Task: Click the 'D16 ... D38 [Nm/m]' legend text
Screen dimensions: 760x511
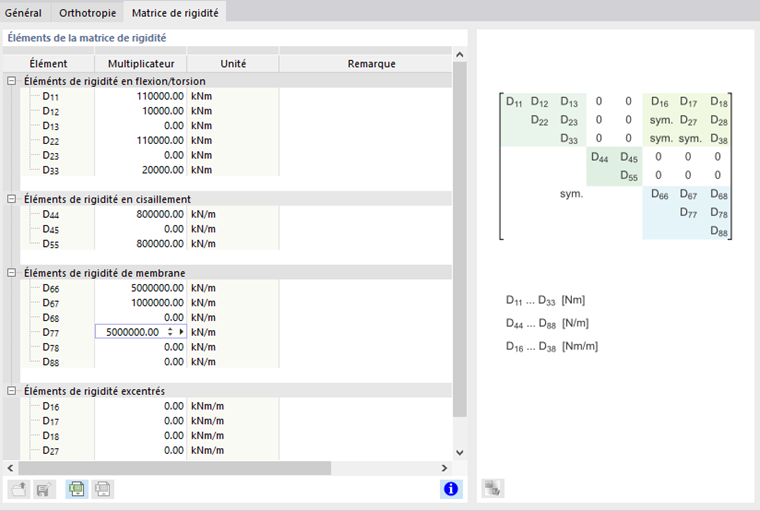Action: tap(552, 346)
